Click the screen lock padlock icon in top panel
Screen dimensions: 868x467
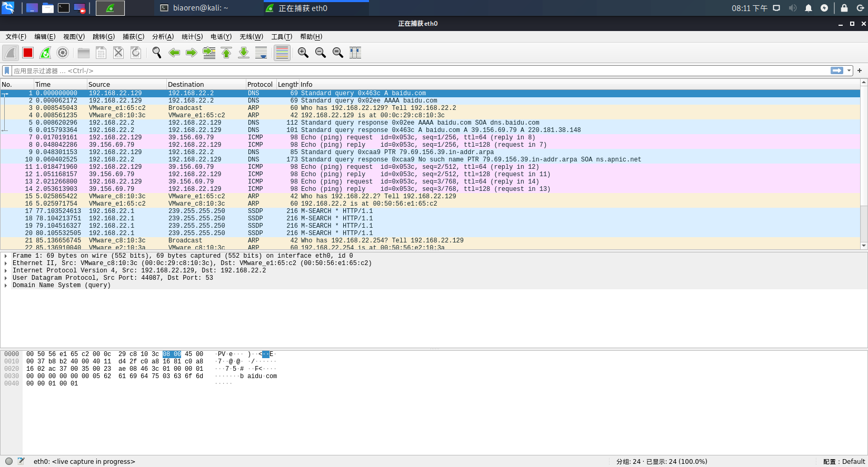tap(844, 8)
